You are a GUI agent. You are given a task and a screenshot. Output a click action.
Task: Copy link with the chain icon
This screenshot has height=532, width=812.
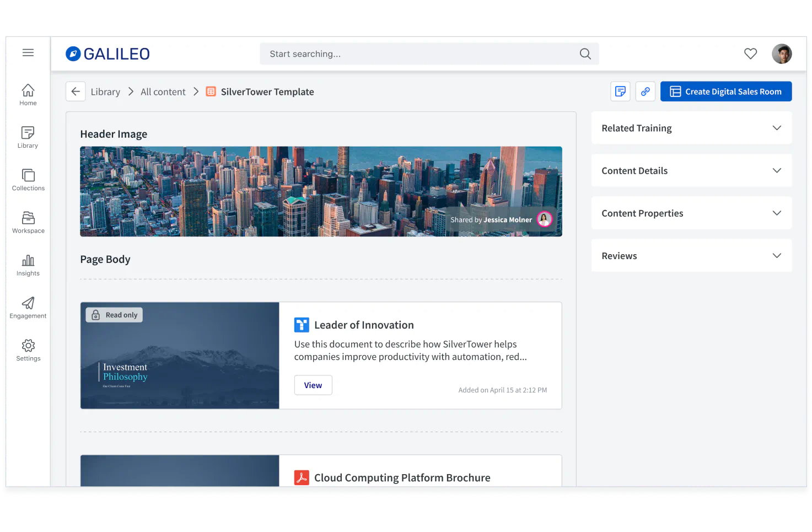coord(646,92)
